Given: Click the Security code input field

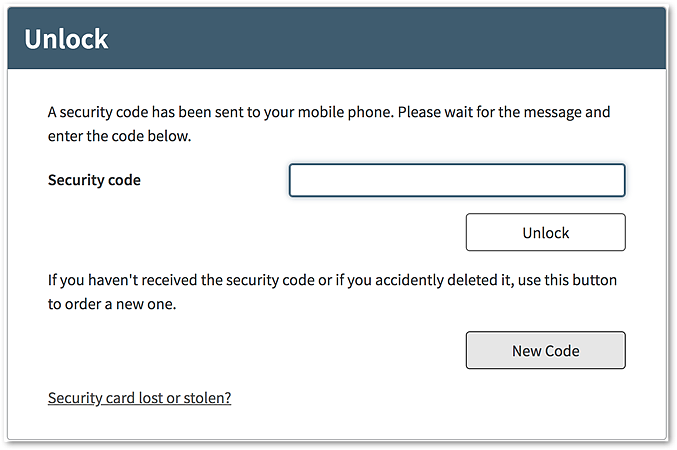Looking at the screenshot, I should [x=457, y=181].
